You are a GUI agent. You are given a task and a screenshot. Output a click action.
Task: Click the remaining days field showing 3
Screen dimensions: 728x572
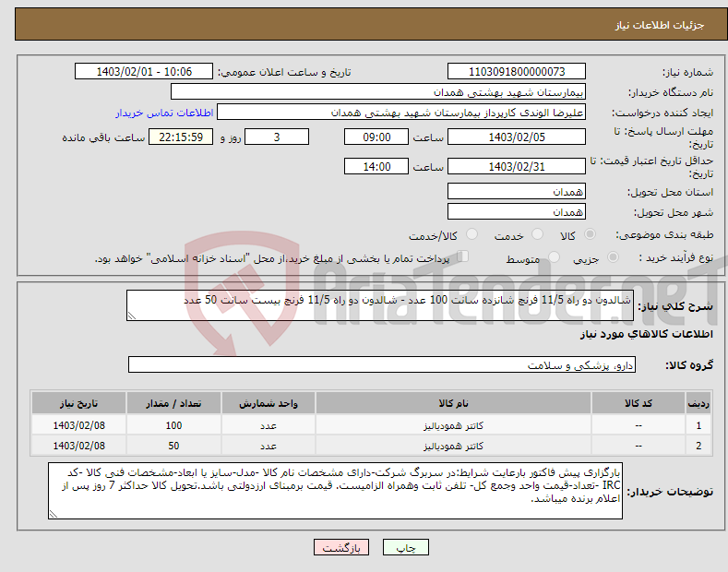click(277, 137)
